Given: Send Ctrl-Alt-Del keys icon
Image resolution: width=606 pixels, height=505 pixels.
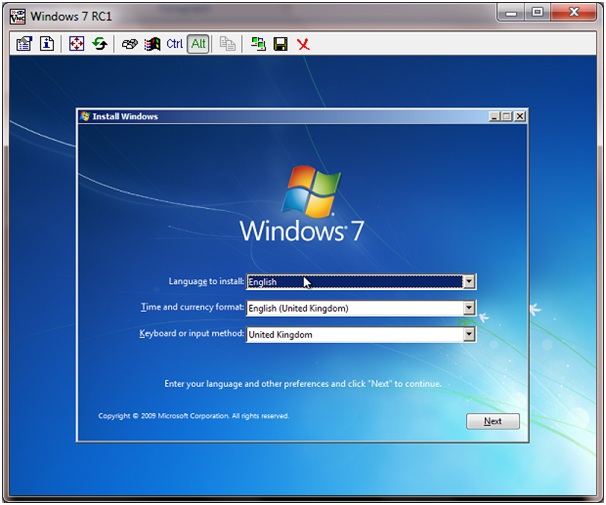Looking at the screenshot, I should [129, 44].
